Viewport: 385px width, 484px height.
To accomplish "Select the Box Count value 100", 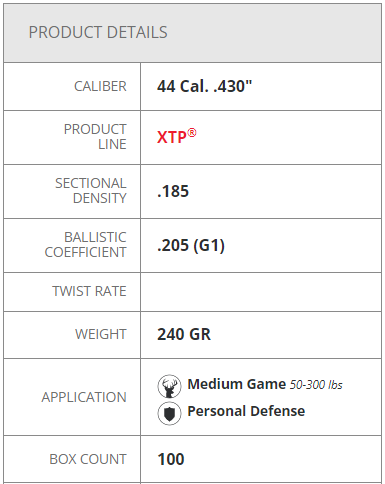I will pos(171,459).
